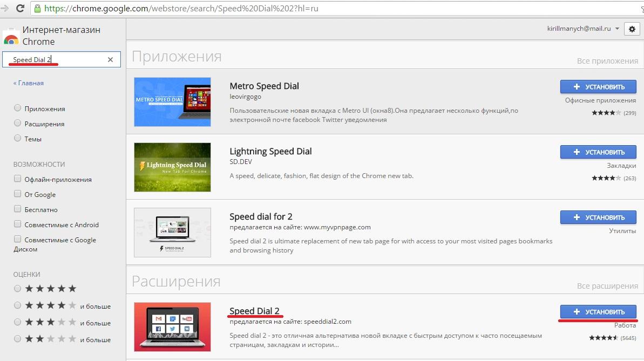Viewport: 644px width, 361px height.
Task: Open the Все расширения link
Action: pyautogui.click(x=607, y=286)
